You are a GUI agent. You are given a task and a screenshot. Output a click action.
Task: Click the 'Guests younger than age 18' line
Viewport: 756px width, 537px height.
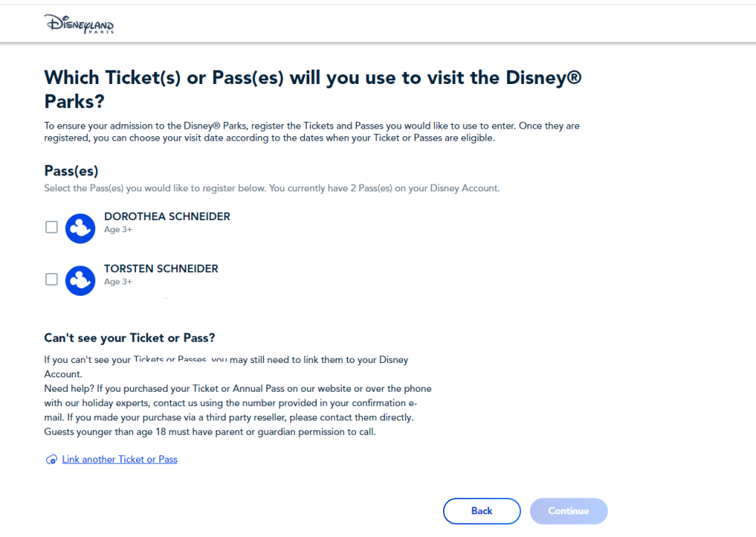209,432
